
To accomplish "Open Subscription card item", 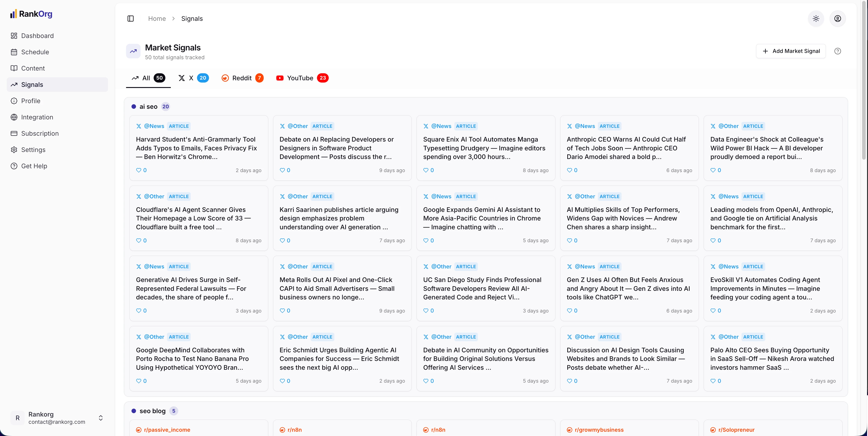I will [40, 133].
